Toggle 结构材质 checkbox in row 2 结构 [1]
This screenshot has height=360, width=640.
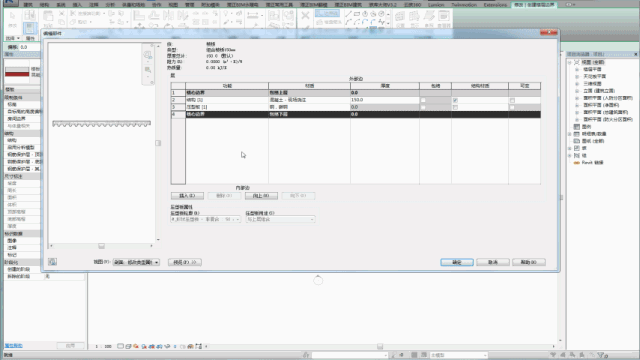tap(455, 100)
